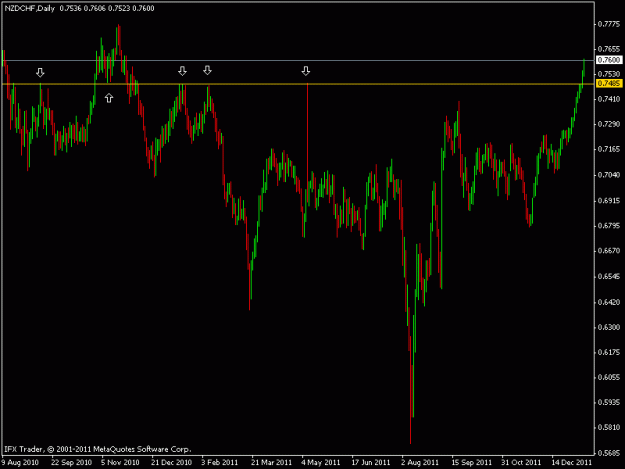This screenshot has width=625, height=469.
Task: Click the 14 Dec 2011 date label
Action: 572,462
